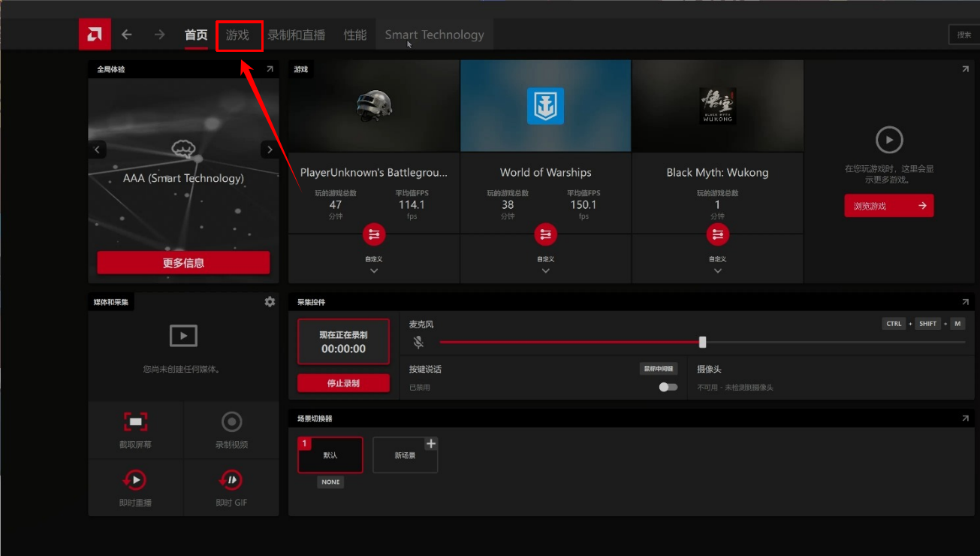The height and width of the screenshot is (556, 980).
Task: Click the 搜索 search field
Action: [964, 35]
